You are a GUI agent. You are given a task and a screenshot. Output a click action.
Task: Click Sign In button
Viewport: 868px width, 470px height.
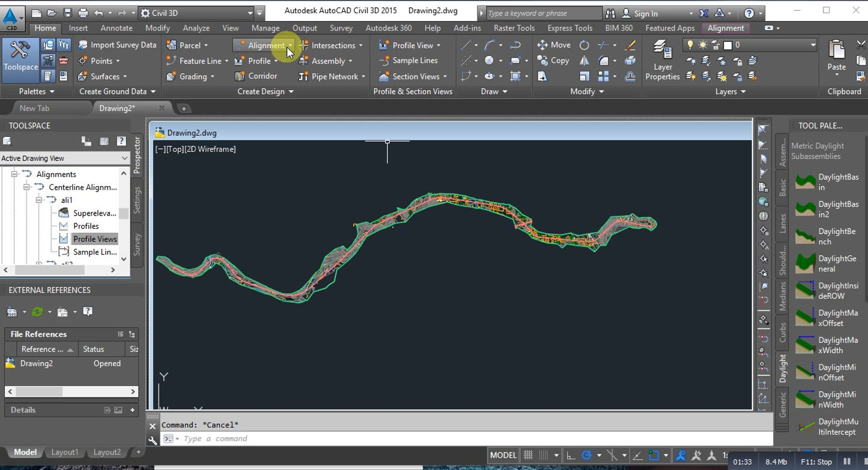646,13
